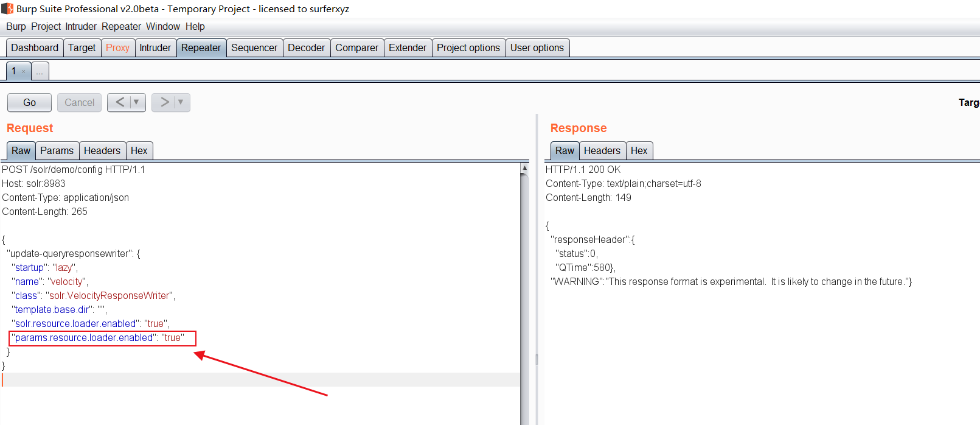The image size is (980, 425).
Task: Open the Repeater menu
Action: (121, 26)
